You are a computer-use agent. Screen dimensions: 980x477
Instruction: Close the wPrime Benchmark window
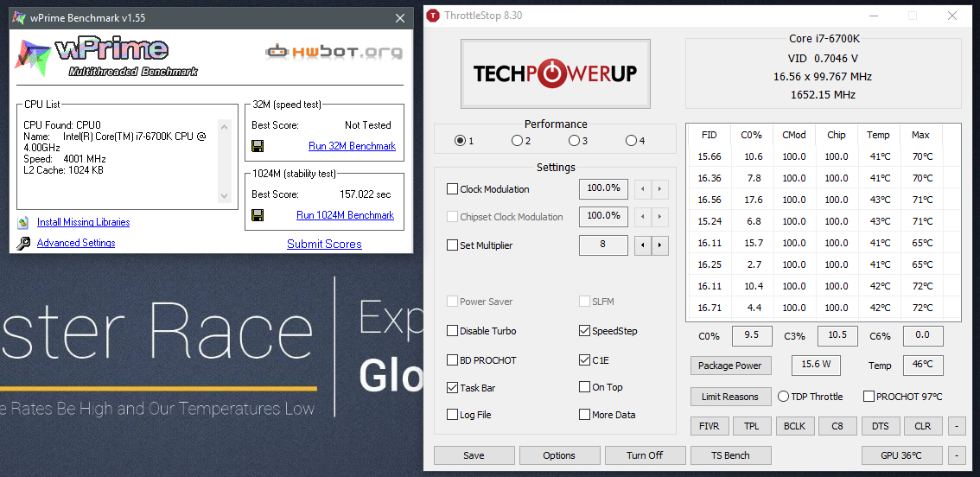click(401, 18)
